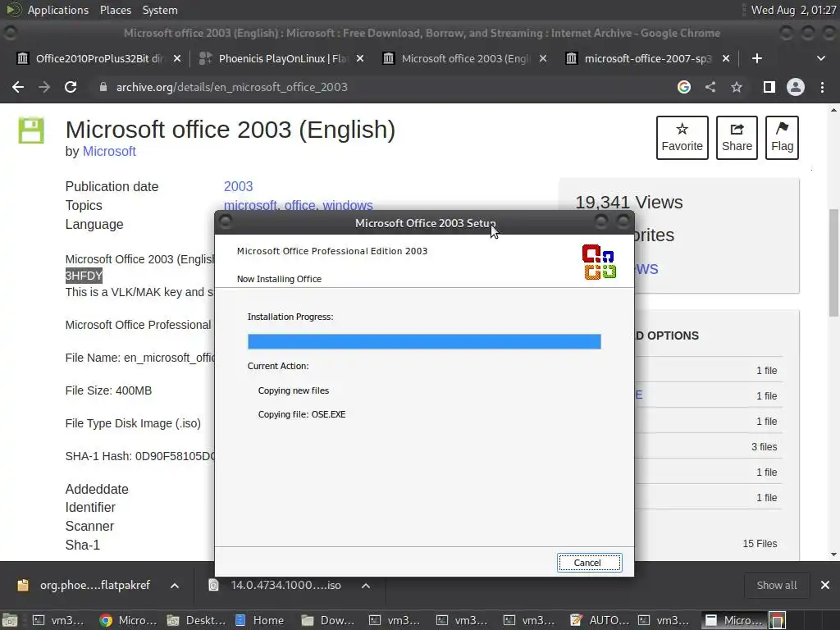The height and width of the screenshot is (630, 840).
Task: Click the 15 Files text
Action: [760, 544]
